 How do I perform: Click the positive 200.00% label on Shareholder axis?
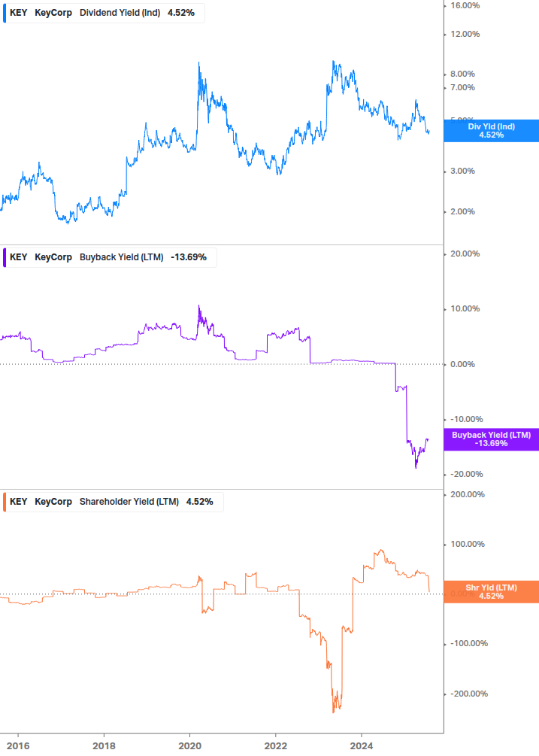[x=468, y=495]
